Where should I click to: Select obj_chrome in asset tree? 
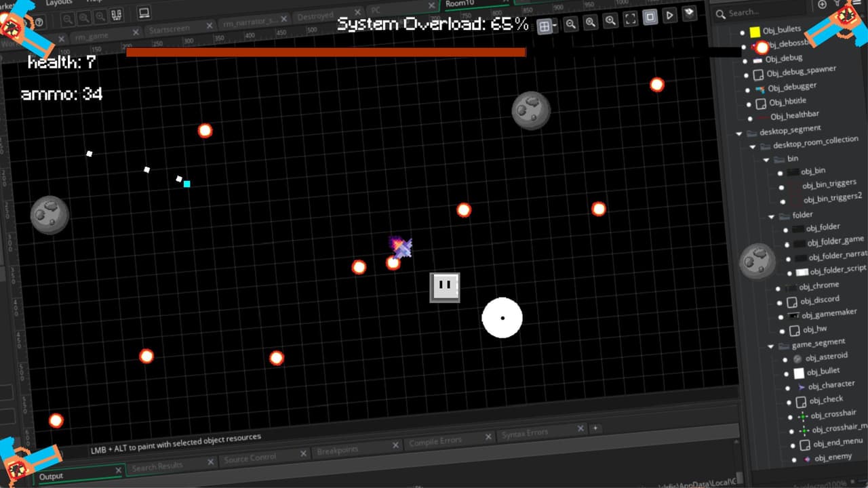818,287
